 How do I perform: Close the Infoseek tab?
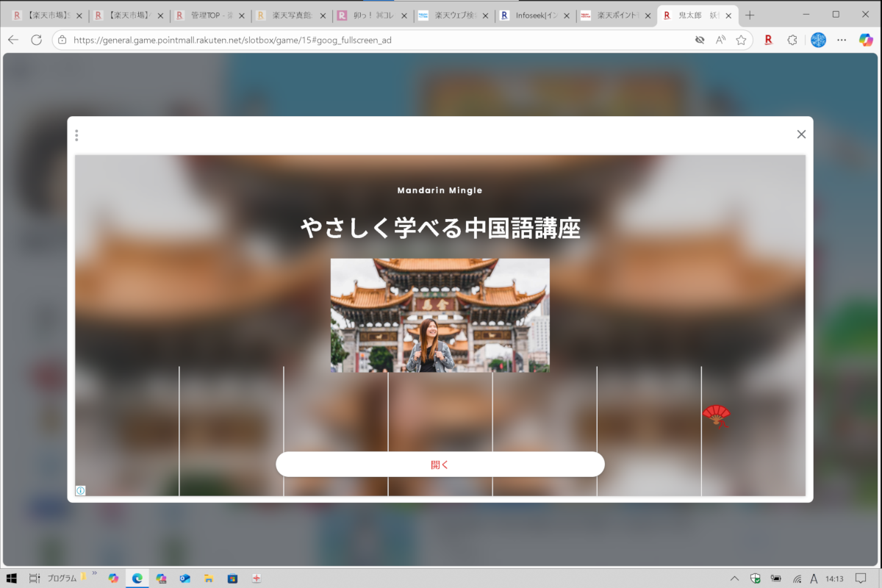(566, 15)
